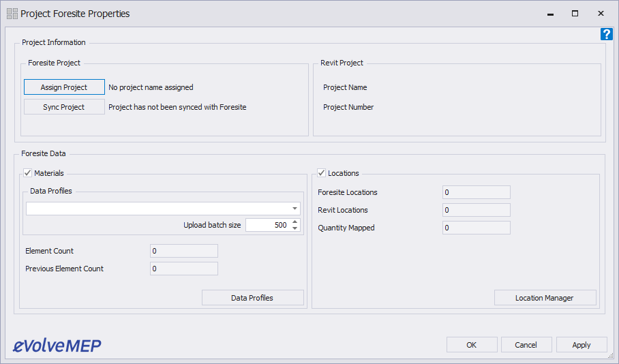The height and width of the screenshot is (364, 619).
Task: Click the Foresite Locations value field
Action: 477,192
